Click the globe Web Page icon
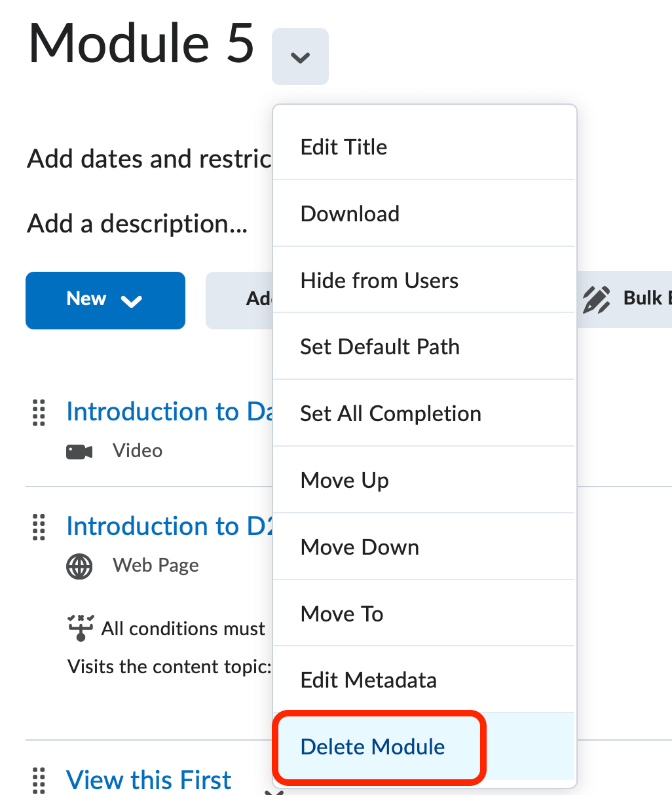The image size is (672, 795). tap(79, 565)
